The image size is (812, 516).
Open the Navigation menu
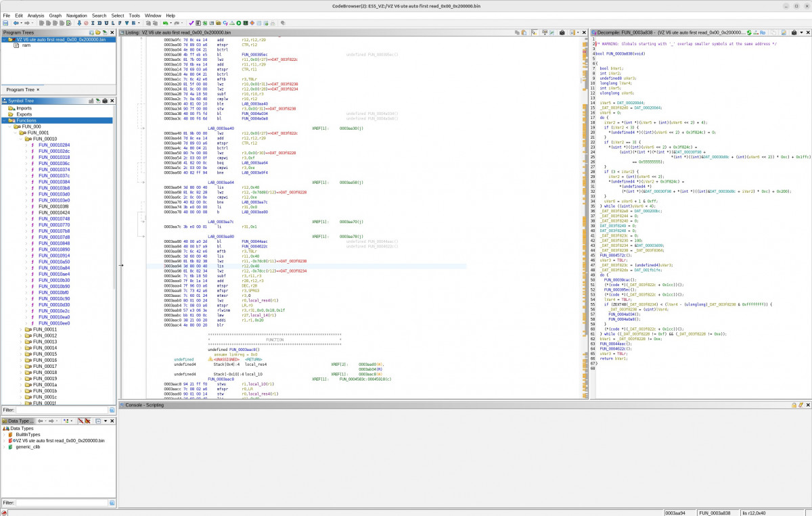click(76, 15)
